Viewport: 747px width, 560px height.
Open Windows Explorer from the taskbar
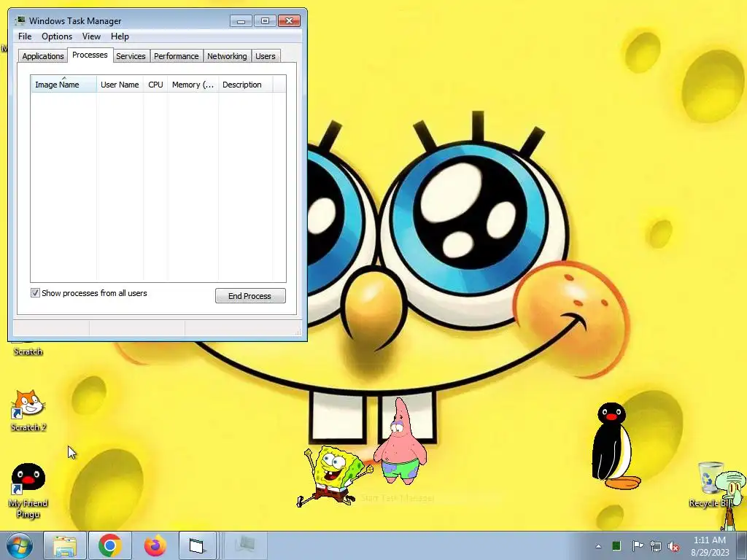tap(65, 545)
